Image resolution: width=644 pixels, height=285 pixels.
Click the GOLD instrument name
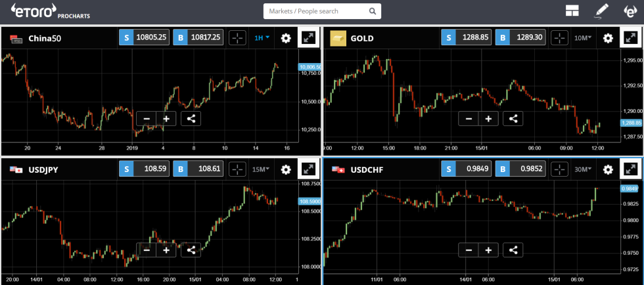pos(362,38)
